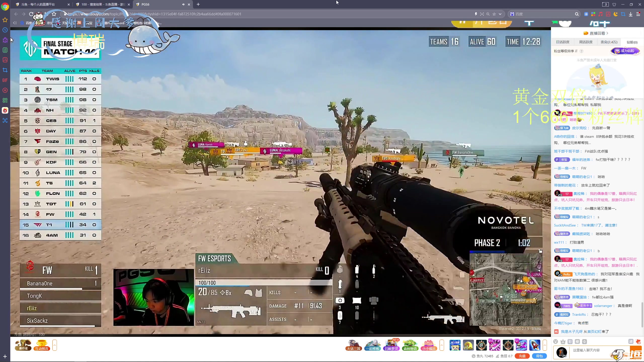Viewport: 644px width, 362px height.
Task: Select the 周活跃度 tab
Action: pyautogui.click(x=586, y=42)
